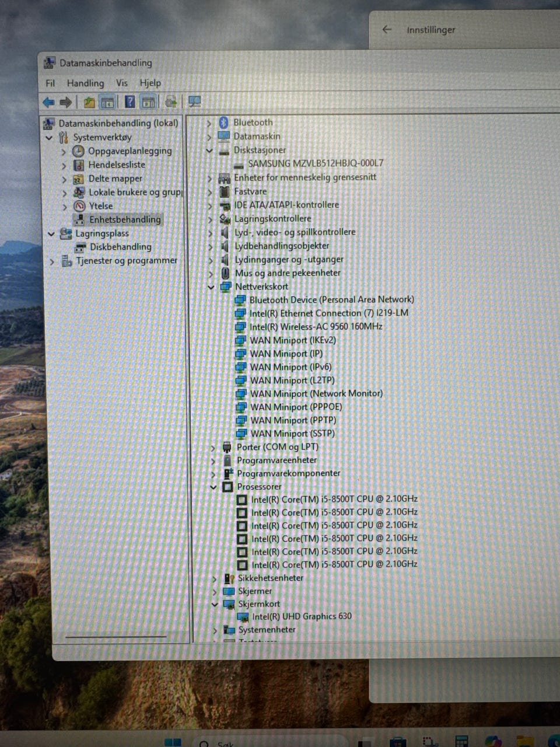Viewport: 560px width, 747px height.
Task: Expand Lyd-, video- og spillkontrollere
Action: point(211,232)
